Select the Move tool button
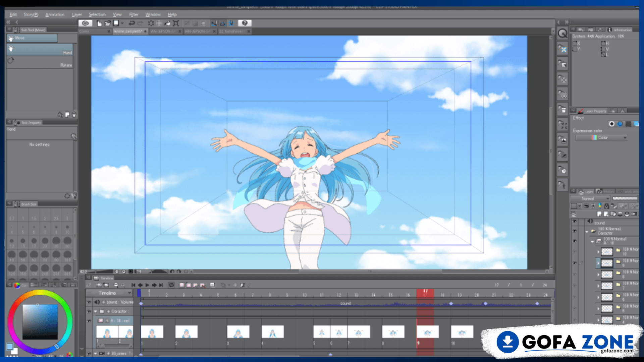Screen dimensions: 644x362 32,38
